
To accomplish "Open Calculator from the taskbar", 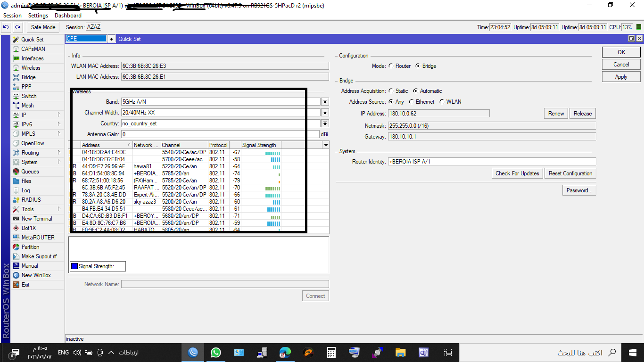I will tap(331, 352).
